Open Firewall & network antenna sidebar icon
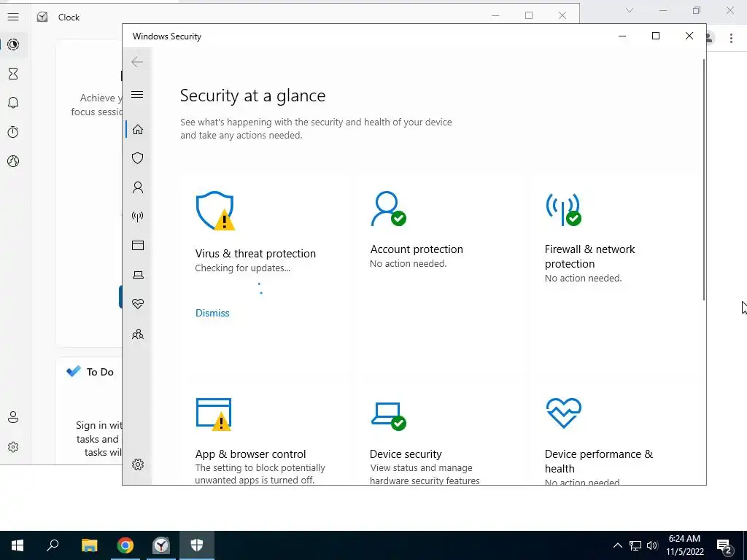The image size is (747, 560). click(x=138, y=217)
